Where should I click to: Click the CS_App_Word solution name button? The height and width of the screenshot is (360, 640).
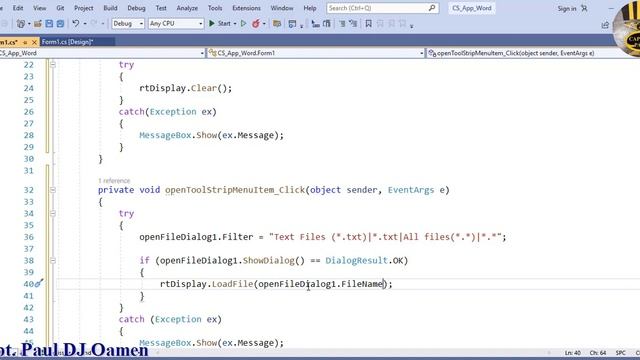(x=472, y=8)
